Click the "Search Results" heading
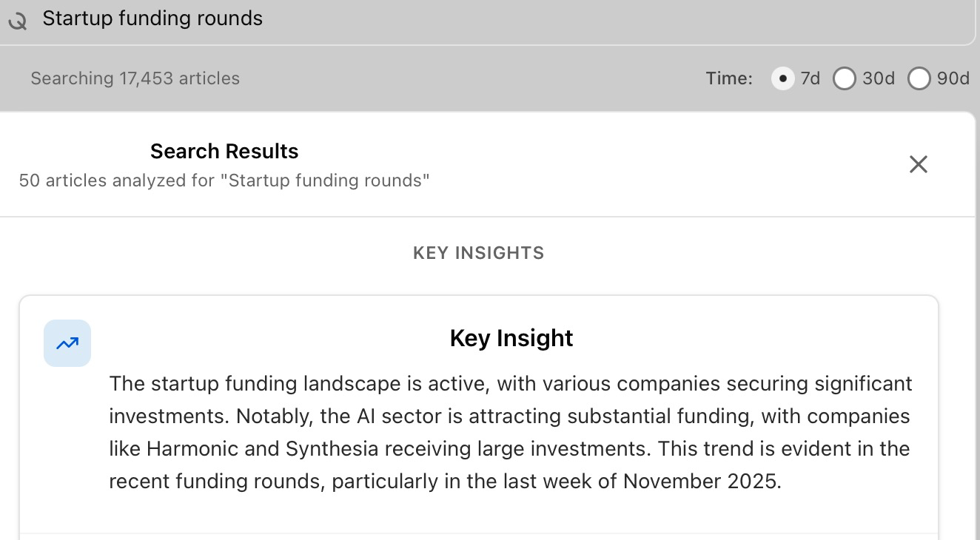 (224, 152)
